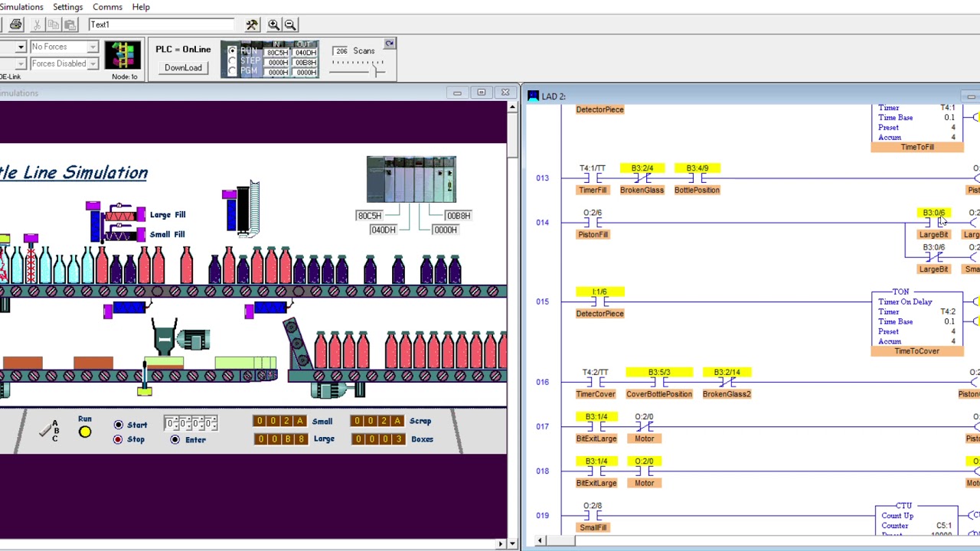Click the Zoom Out magnifier icon
This screenshot has height=551, width=980.
[x=290, y=24]
